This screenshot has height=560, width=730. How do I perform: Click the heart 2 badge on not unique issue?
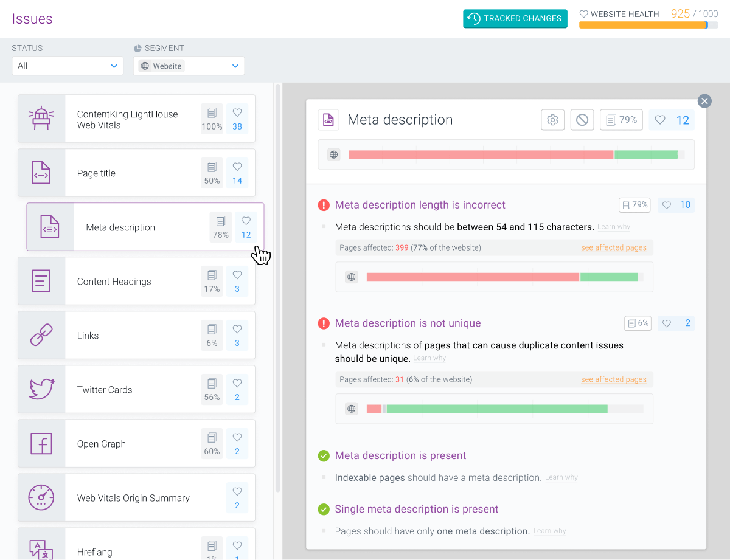pos(675,323)
